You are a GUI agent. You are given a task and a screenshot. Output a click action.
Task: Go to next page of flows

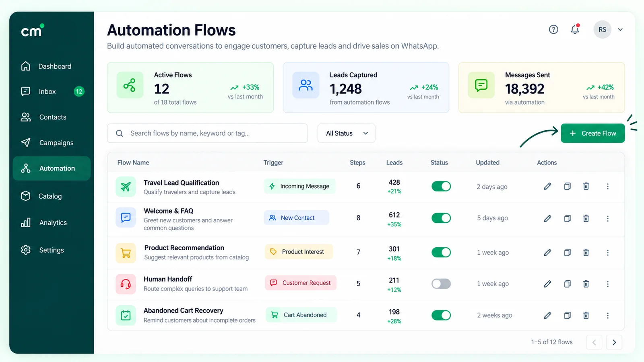614,342
